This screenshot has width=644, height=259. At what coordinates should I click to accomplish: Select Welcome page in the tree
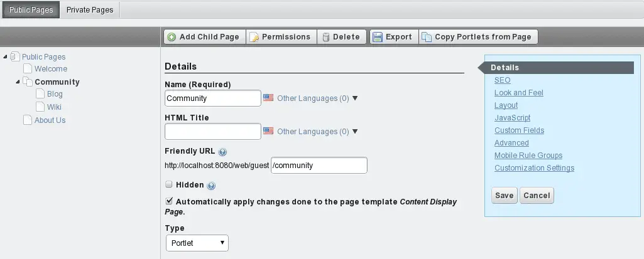click(x=50, y=69)
